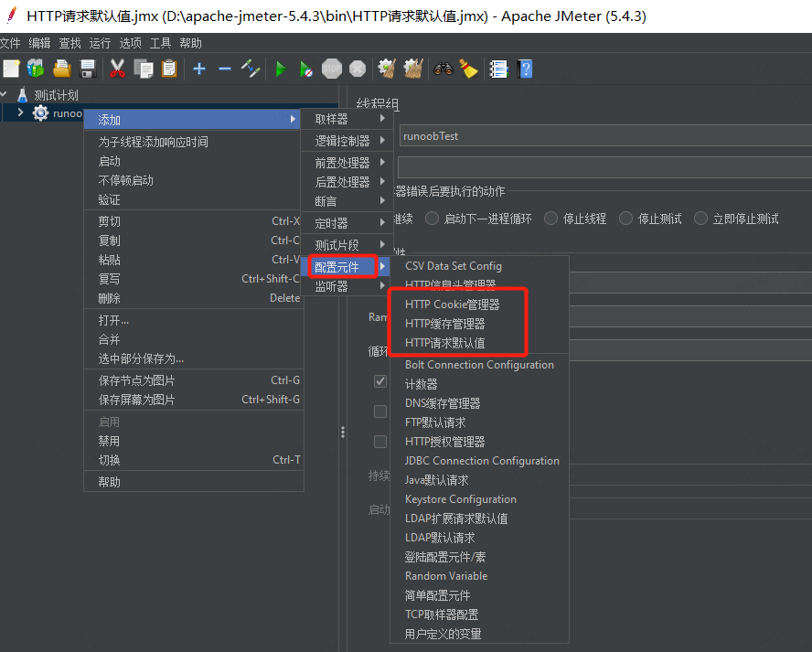Click the thread group gear icon
Screen dimensions: 812x652
click(x=40, y=112)
